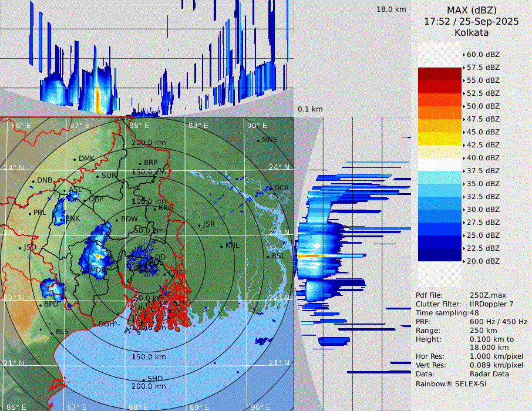Click the BLS station marker
Viewport: 532px width, 411px height.
tap(51, 332)
